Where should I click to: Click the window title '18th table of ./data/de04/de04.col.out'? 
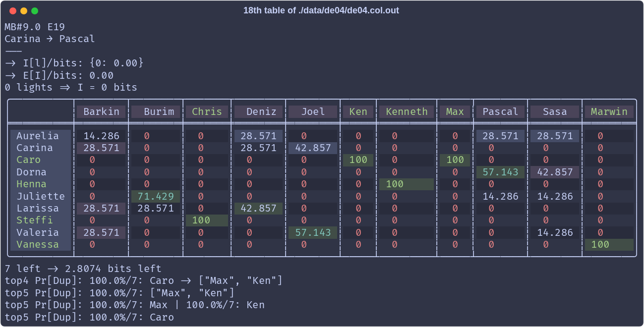[321, 10]
